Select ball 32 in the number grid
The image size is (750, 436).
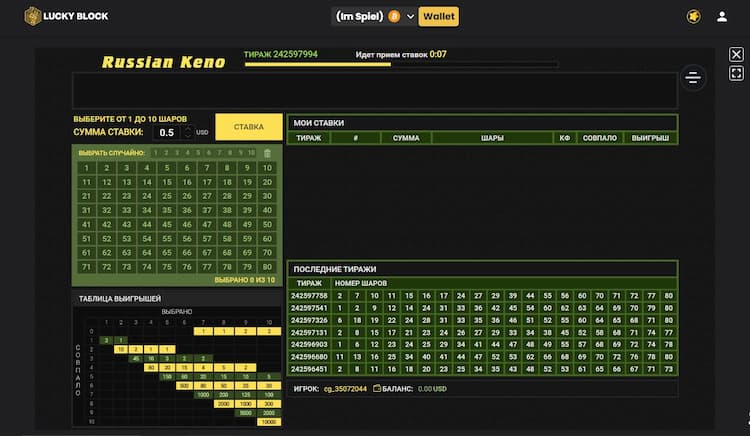pos(107,210)
